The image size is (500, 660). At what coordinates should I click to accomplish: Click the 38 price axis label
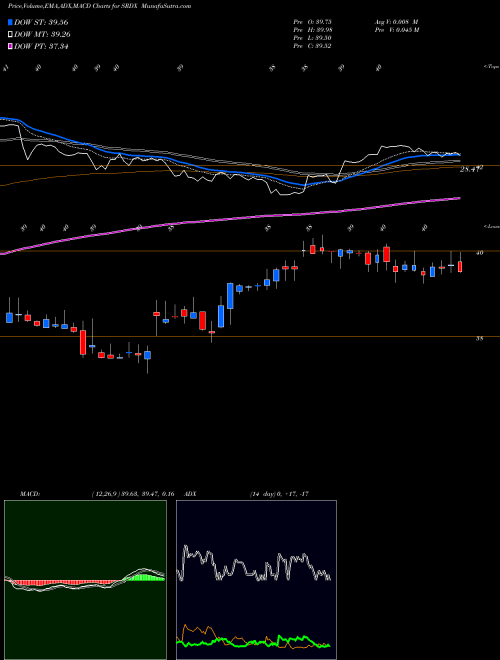coord(479,338)
